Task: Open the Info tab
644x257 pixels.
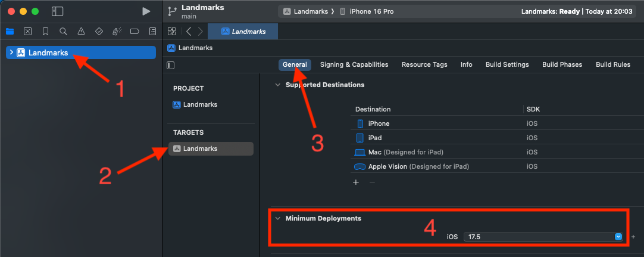Action: [x=466, y=64]
